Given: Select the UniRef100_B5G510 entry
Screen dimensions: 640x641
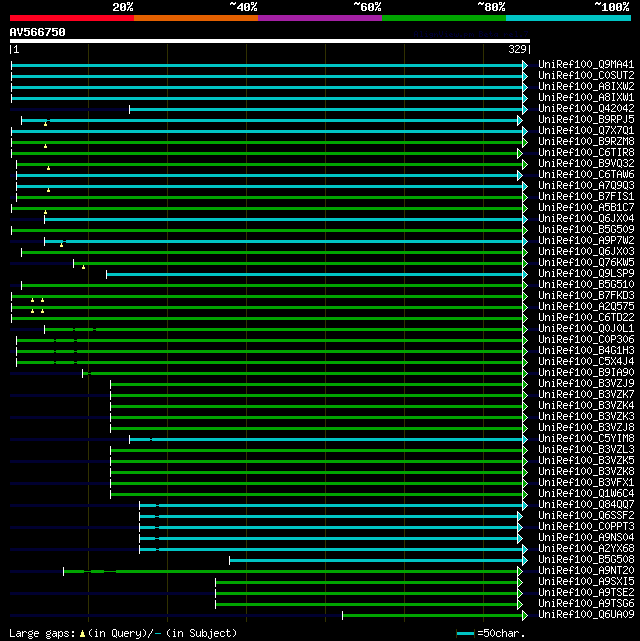Looking at the screenshot, I should pyautogui.click(x=586, y=284).
